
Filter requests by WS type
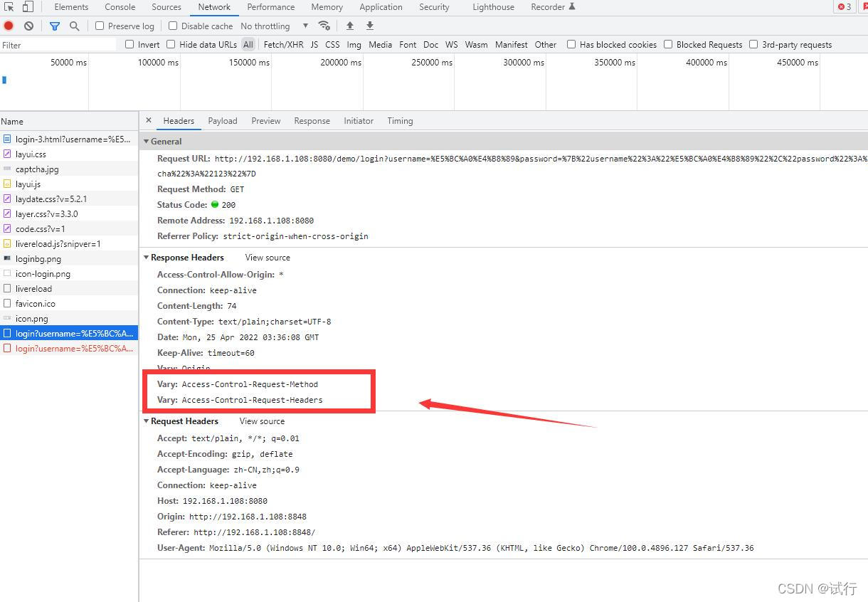point(452,44)
